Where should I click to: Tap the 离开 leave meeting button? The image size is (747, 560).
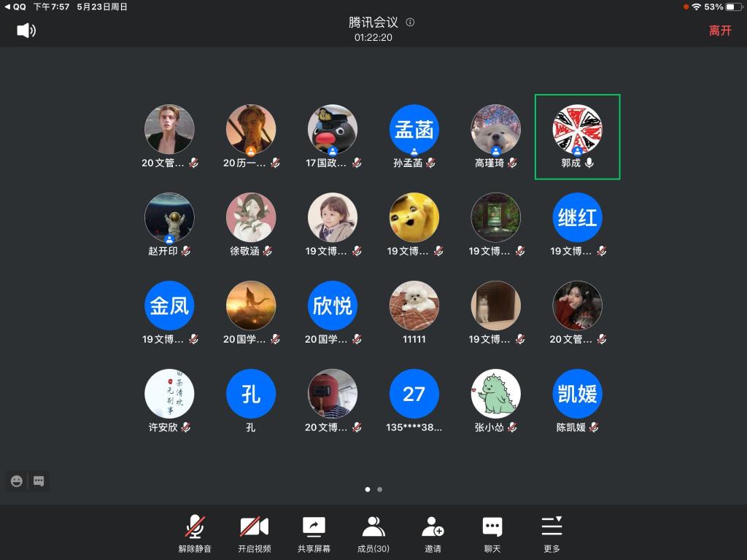tap(721, 31)
